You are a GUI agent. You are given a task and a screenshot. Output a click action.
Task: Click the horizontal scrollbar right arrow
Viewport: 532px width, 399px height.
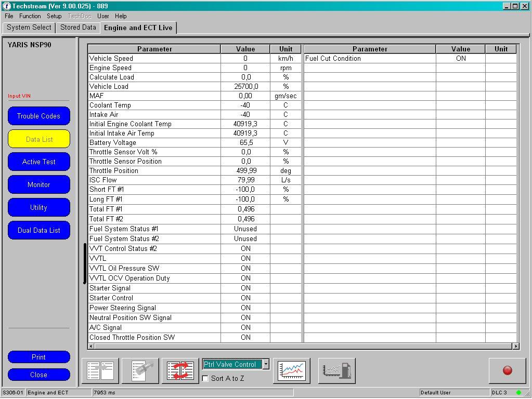tap(516, 346)
